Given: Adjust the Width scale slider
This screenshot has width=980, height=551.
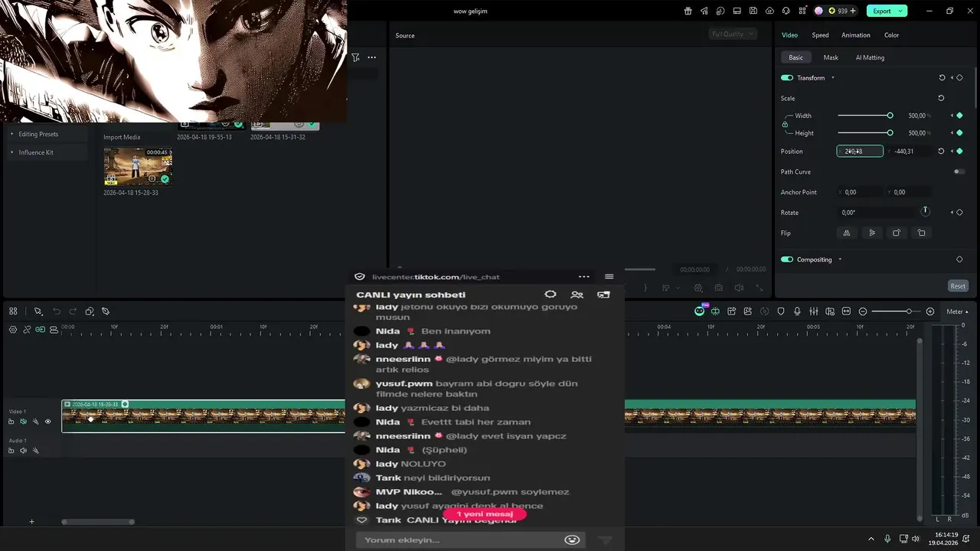Looking at the screenshot, I should click(x=865, y=116).
